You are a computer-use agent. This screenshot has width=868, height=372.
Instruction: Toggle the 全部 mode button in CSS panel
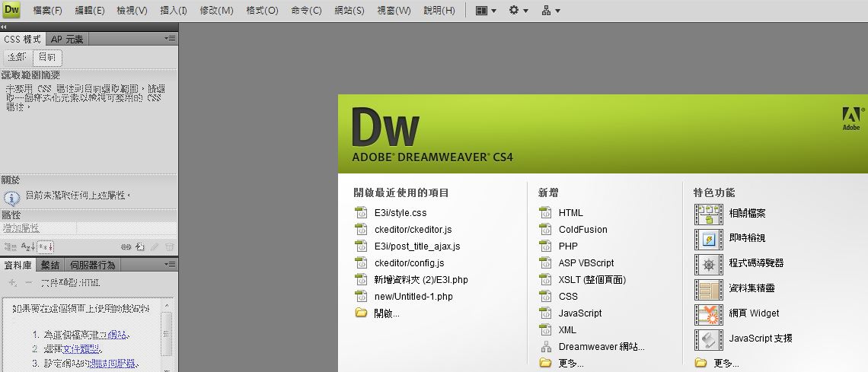(18, 58)
